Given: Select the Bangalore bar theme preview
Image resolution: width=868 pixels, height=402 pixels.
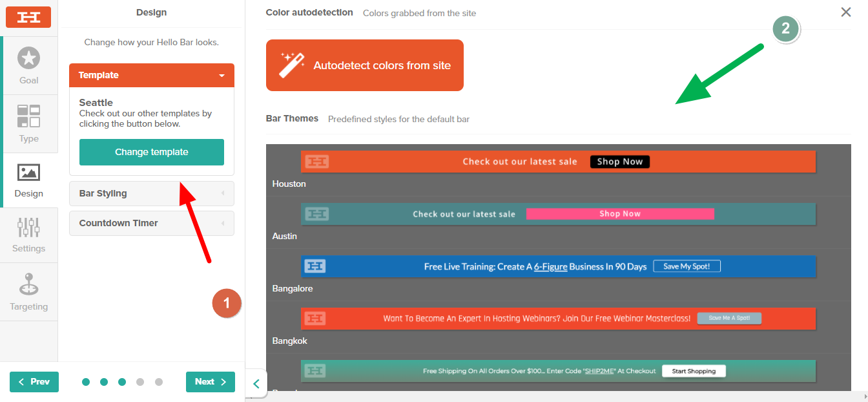Looking at the screenshot, I should tap(558, 266).
